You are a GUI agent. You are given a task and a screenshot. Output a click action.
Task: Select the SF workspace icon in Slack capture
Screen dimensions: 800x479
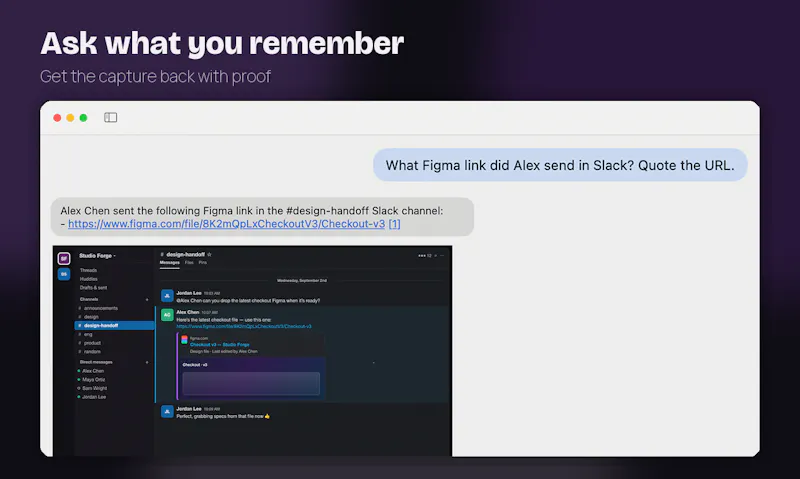pyautogui.click(x=64, y=259)
